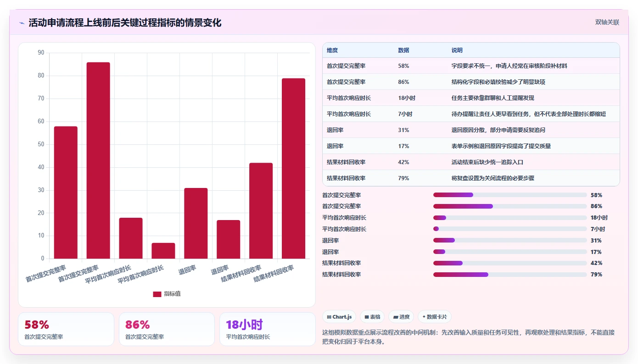Click the 7小时 data cell in the table
This screenshot has height=364, width=638.
(405, 114)
